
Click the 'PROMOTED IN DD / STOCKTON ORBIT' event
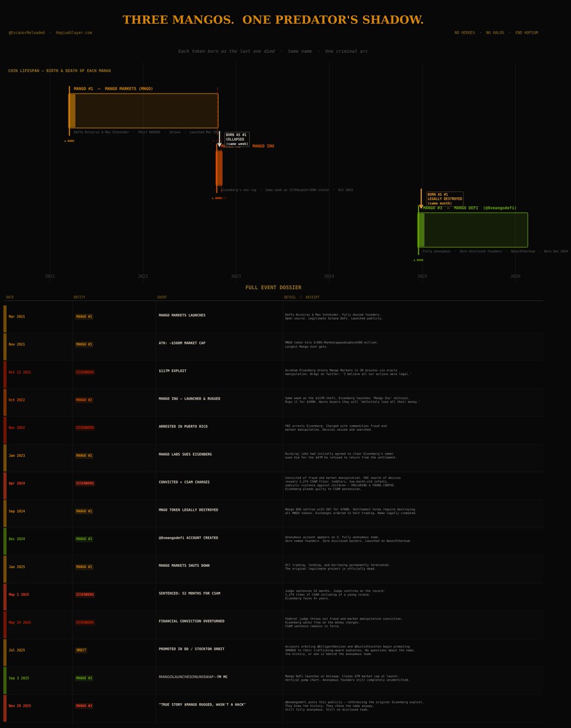click(192, 650)
